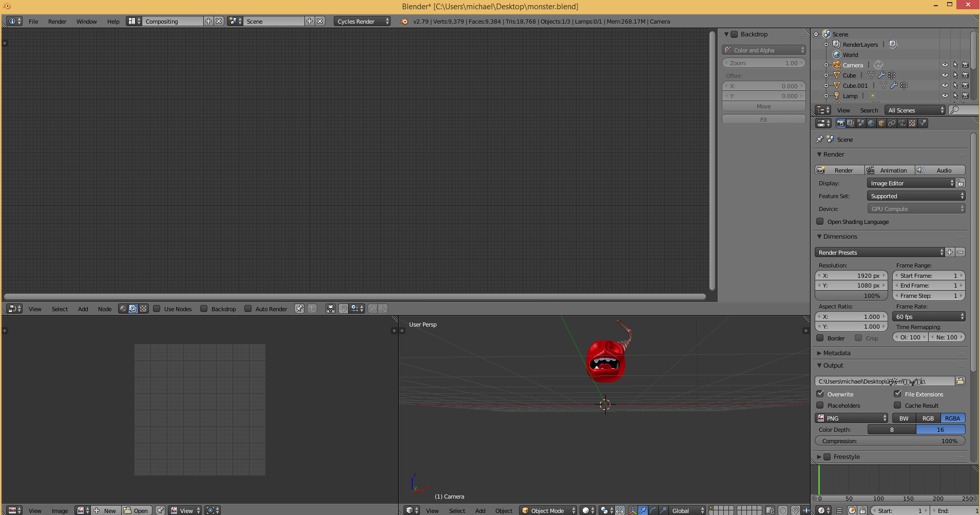980x515 pixels.
Task: Select material node tree type in node editor
Action: [x=123, y=309]
